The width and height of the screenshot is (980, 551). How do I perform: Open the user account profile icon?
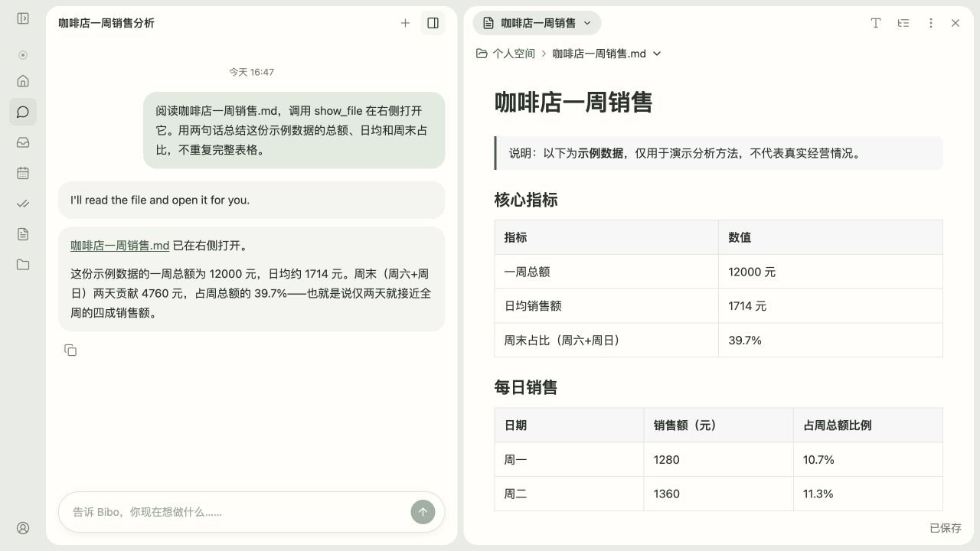click(x=23, y=528)
